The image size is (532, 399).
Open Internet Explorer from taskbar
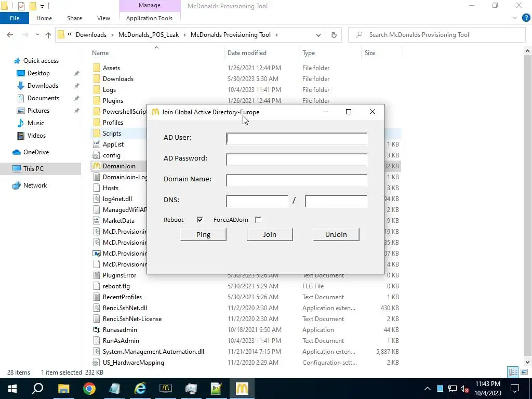[x=140, y=389]
